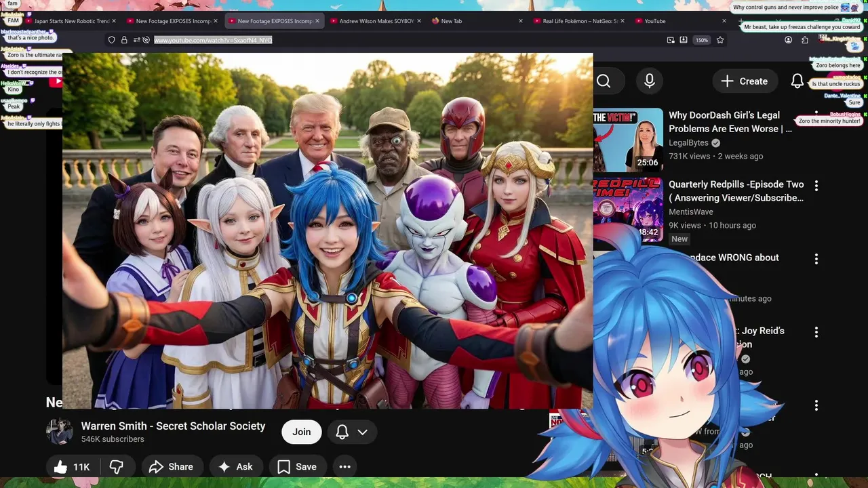View site security via padlock icon
The height and width of the screenshot is (488, 868).
coord(124,40)
